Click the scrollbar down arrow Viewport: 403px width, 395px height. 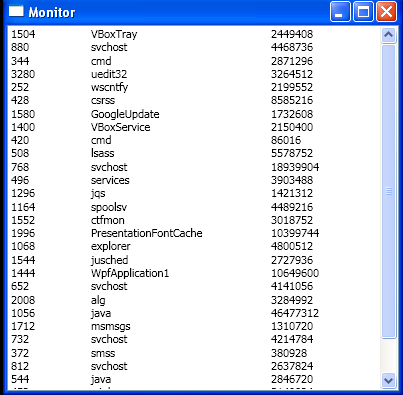click(x=389, y=380)
